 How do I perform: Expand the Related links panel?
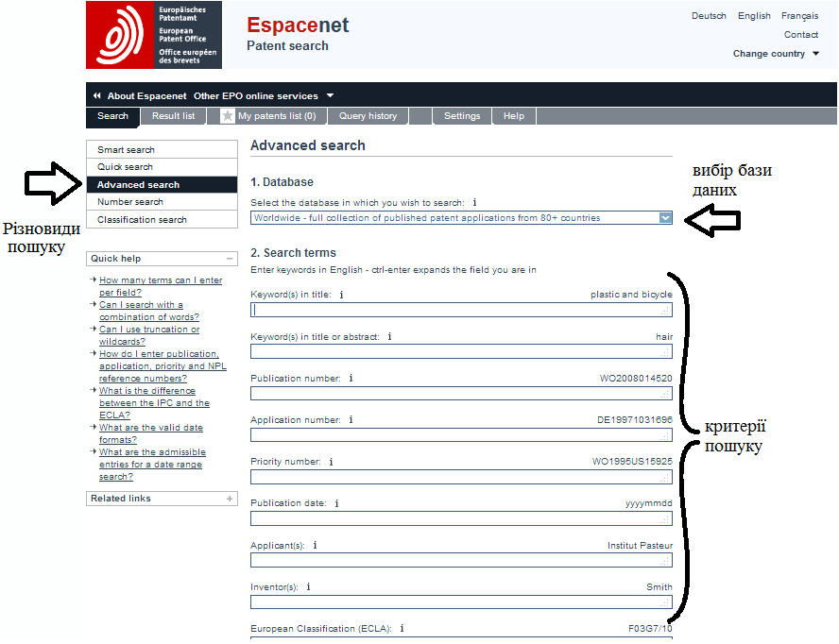(230, 499)
